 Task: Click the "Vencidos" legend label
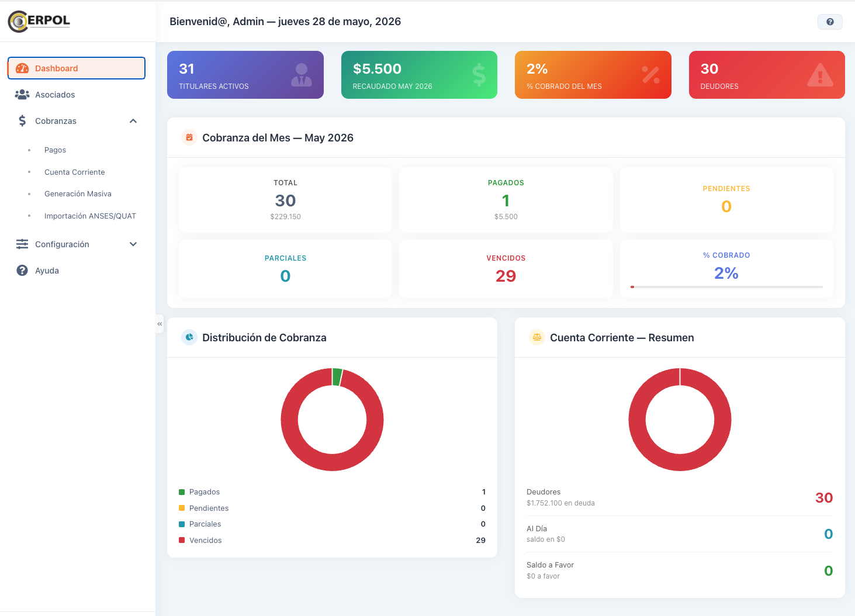[206, 541]
